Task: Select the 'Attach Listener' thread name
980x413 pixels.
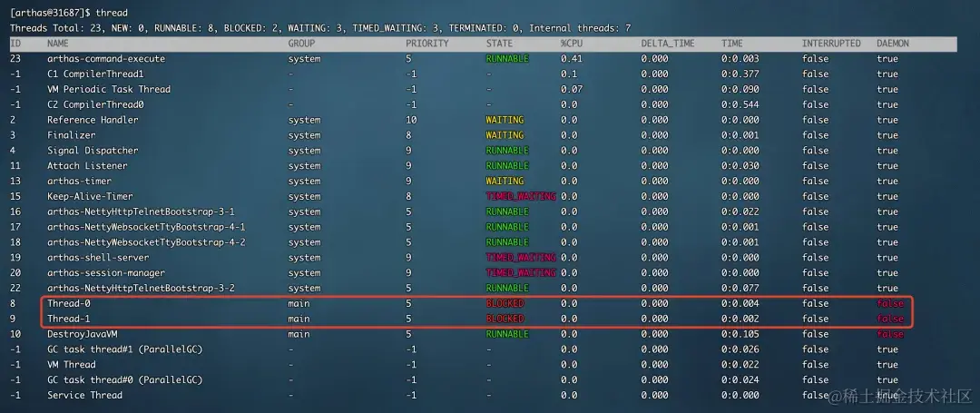Action: pos(87,165)
